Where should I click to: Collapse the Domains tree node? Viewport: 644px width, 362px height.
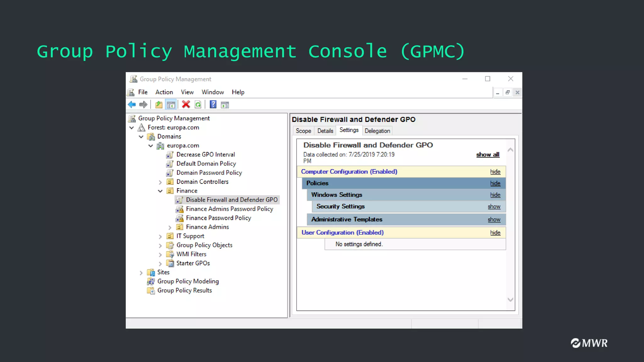(141, 137)
